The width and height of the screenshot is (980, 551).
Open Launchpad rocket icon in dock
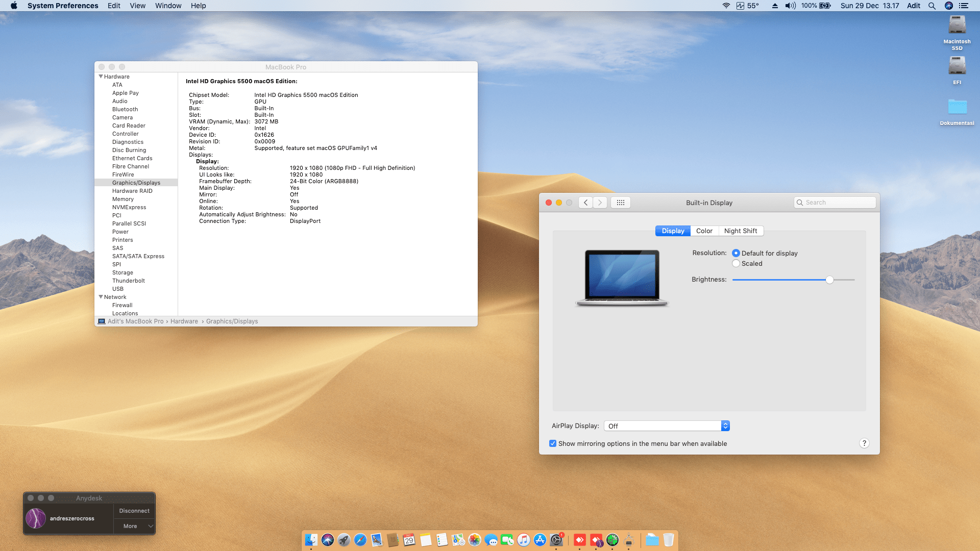coord(344,540)
